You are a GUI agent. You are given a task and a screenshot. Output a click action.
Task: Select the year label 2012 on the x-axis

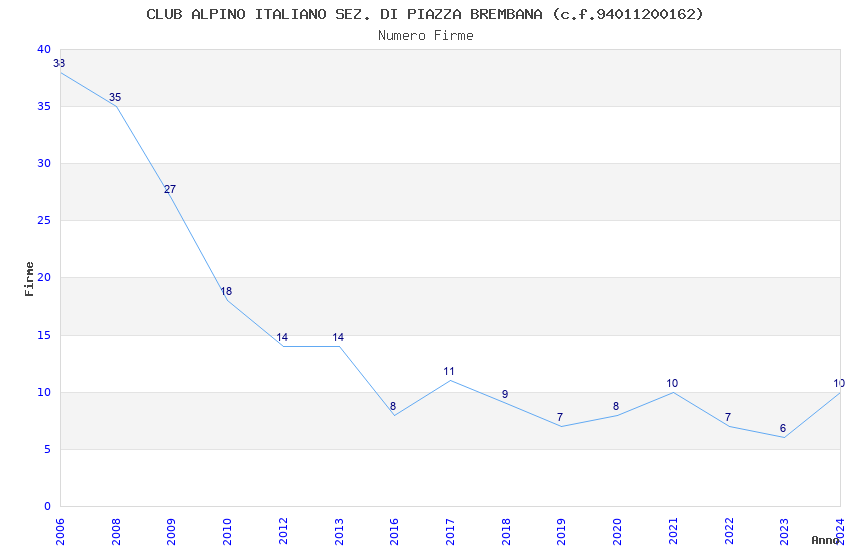pyautogui.click(x=282, y=532)
